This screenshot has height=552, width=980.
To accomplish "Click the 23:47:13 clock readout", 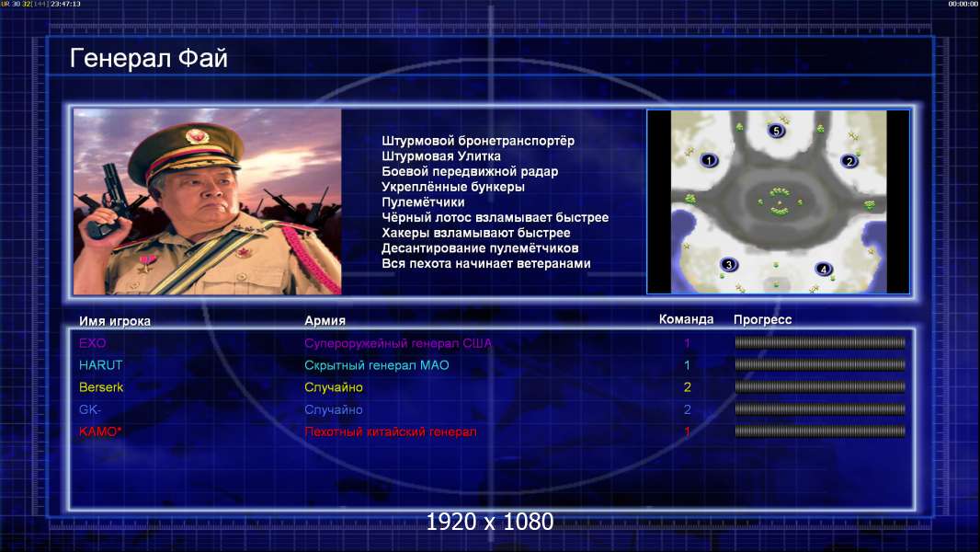I will click(x=65, y=4).
